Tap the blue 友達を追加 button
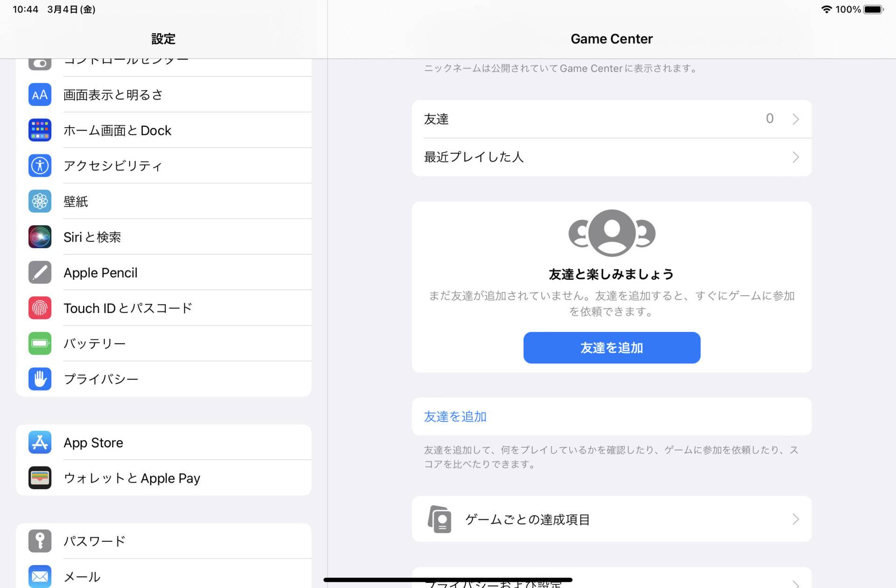 click(x=612, y=347)
